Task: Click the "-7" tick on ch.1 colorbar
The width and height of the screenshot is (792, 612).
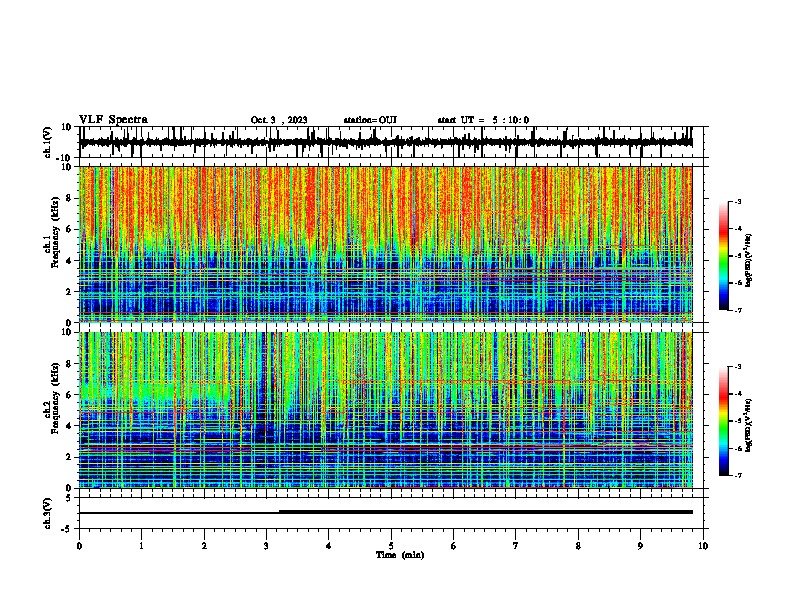Action: pos(738,310)
